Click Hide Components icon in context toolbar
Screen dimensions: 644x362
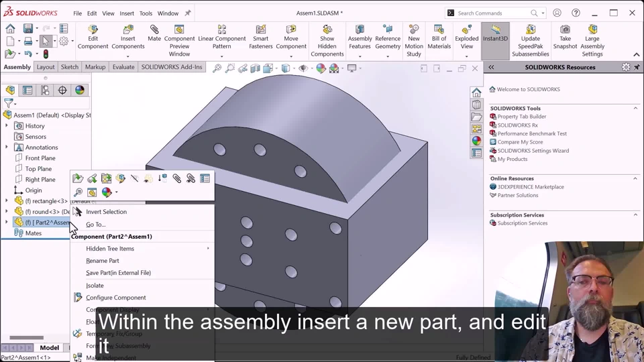click(x=134, y=178)
